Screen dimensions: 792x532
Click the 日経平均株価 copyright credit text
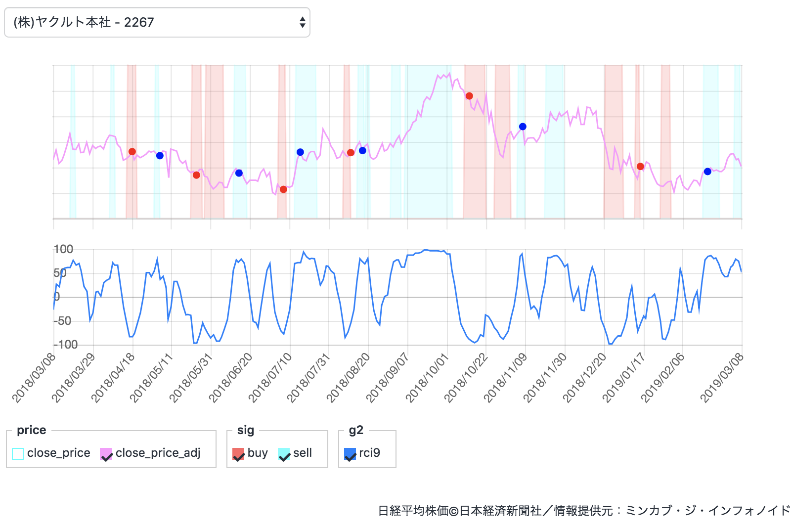[x=584, y=511]
